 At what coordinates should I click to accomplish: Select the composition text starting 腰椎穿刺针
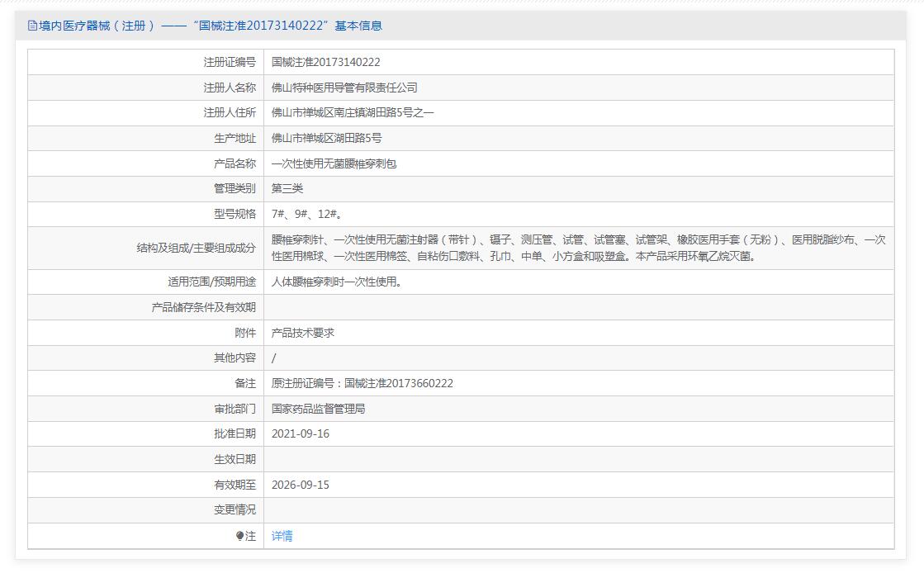(578, 249)
